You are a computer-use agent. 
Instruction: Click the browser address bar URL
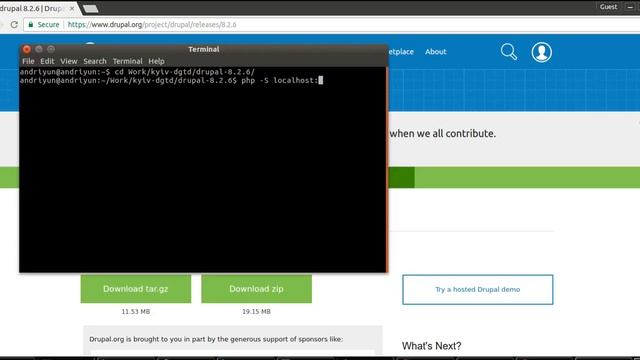[152, 24]
